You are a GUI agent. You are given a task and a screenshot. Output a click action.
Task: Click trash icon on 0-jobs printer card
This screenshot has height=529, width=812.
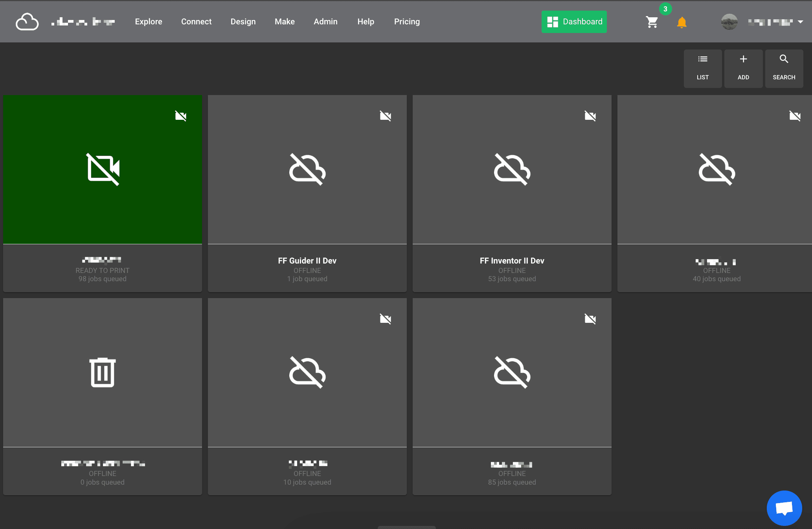tap(103, 372)
